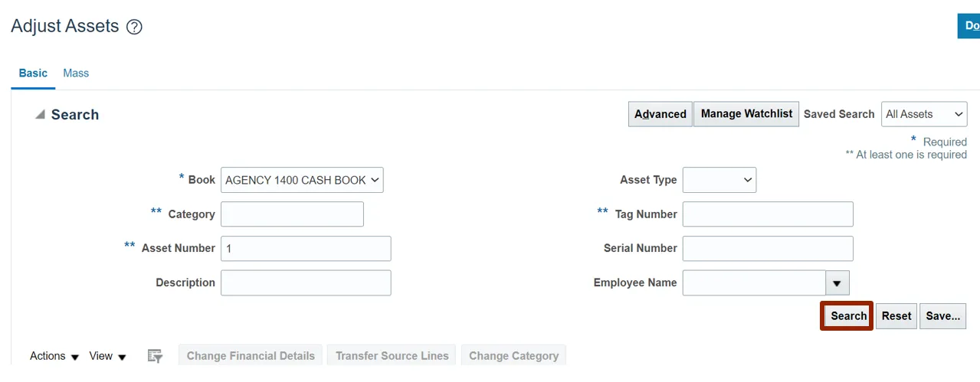This screenshot has width=980, height=382.
Task: Switch to the Mass tab
Action: 76,73
